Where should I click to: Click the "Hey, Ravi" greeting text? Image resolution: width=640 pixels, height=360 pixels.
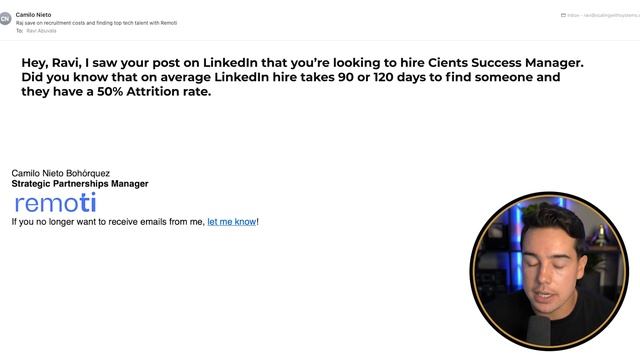(x=51, y=63)
